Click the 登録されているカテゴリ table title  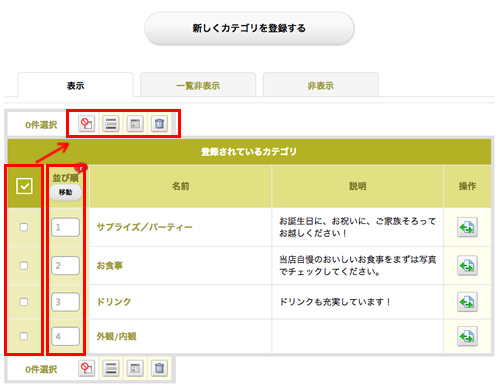(x=249, y=152)
